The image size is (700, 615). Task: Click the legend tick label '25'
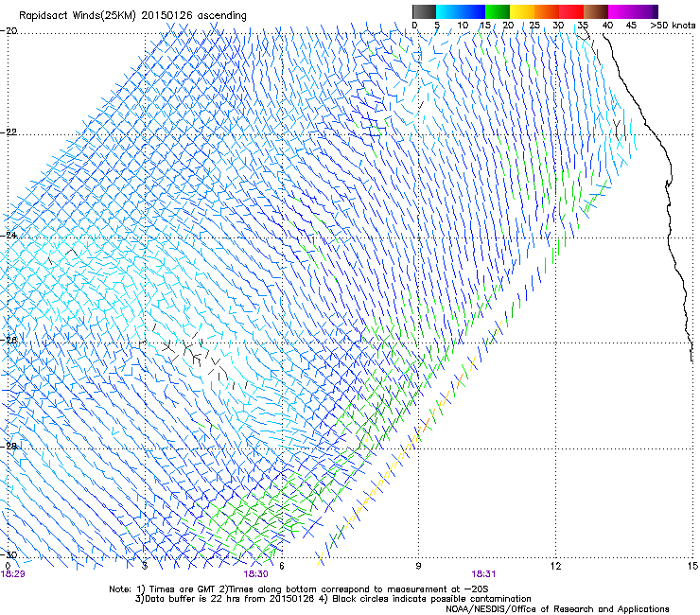[x=534, y=25]
